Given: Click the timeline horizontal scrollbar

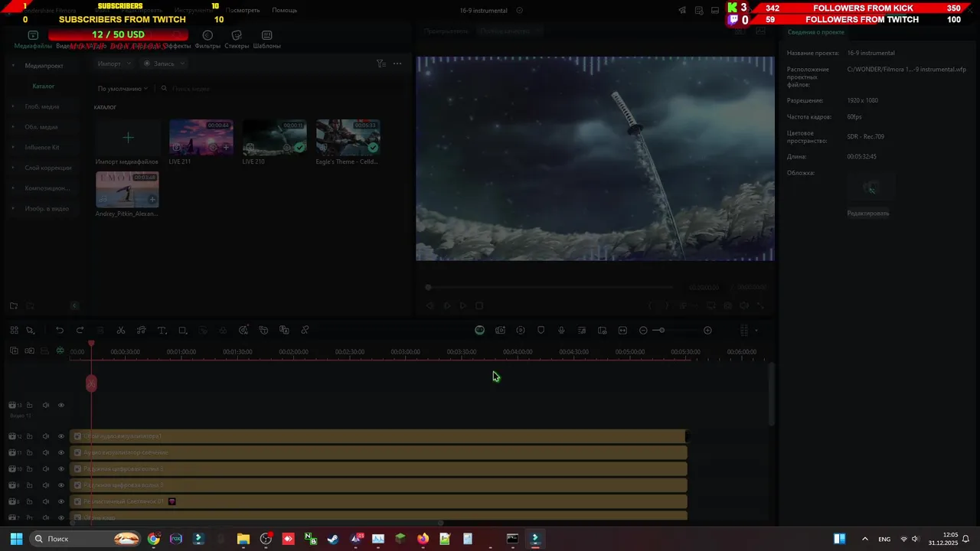Looking at the screenshot, I should click(x=256, y=523).
